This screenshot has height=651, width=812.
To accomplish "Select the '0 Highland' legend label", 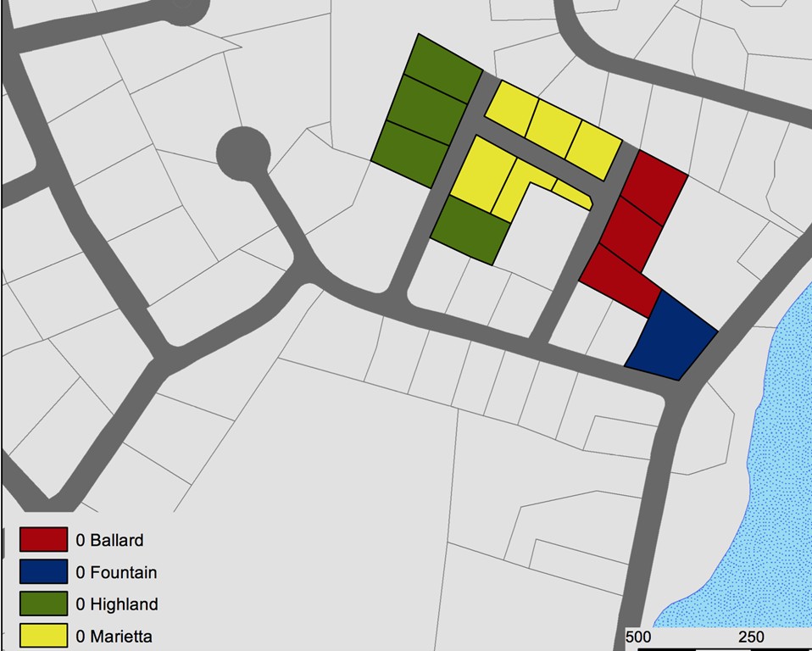I will (x=117, y=604).
